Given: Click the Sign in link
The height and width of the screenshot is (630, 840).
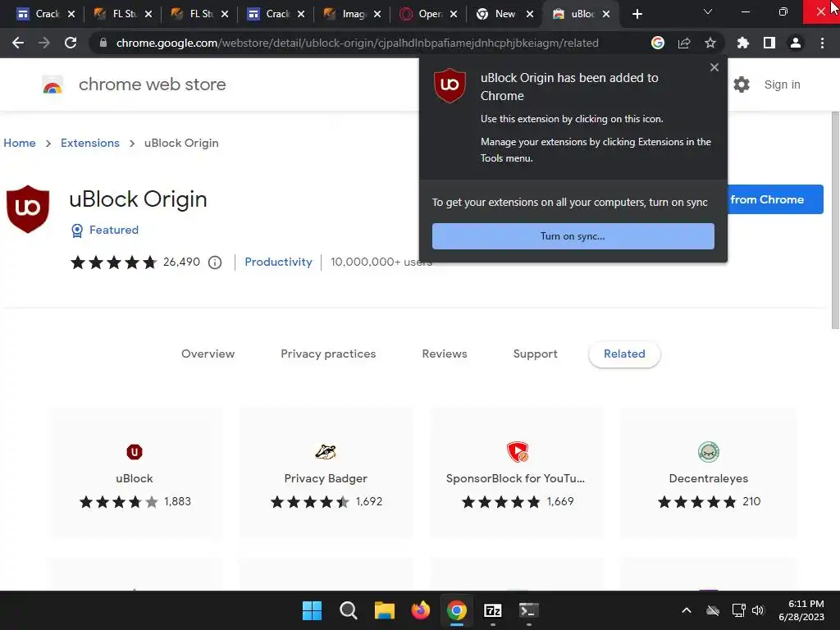Looking at the screenshot, I should pos(782,84).
